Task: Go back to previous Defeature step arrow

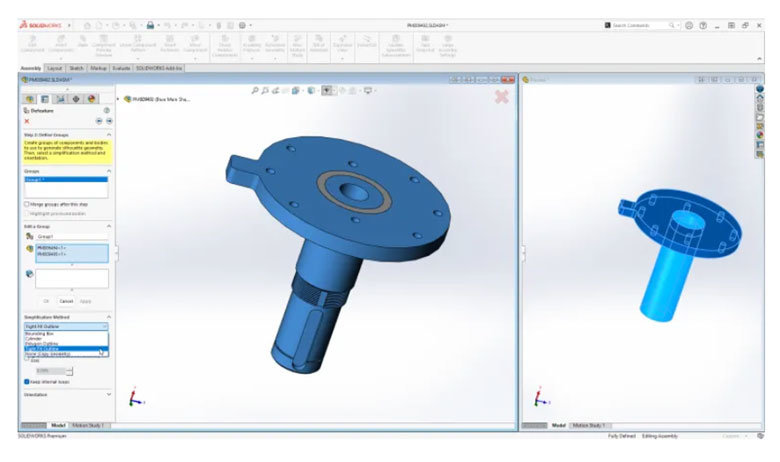Action: tap(98, 121)
